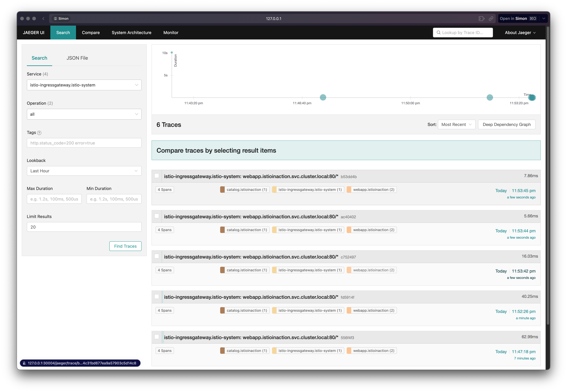Click the page vertical scrollbar
Image resolution: width=567 pixels, height=392 pixels.
[548, 175]
